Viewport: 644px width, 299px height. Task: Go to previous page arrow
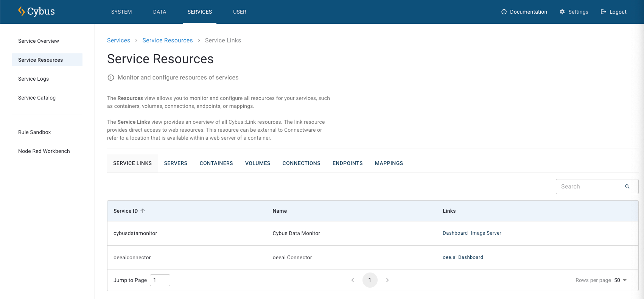[353, 280]
